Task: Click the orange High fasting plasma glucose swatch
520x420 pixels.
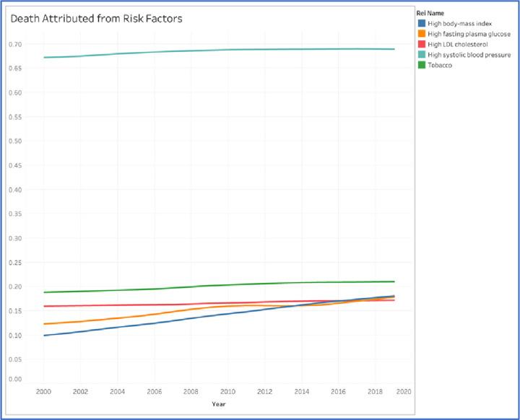Action: click(420, 34)
